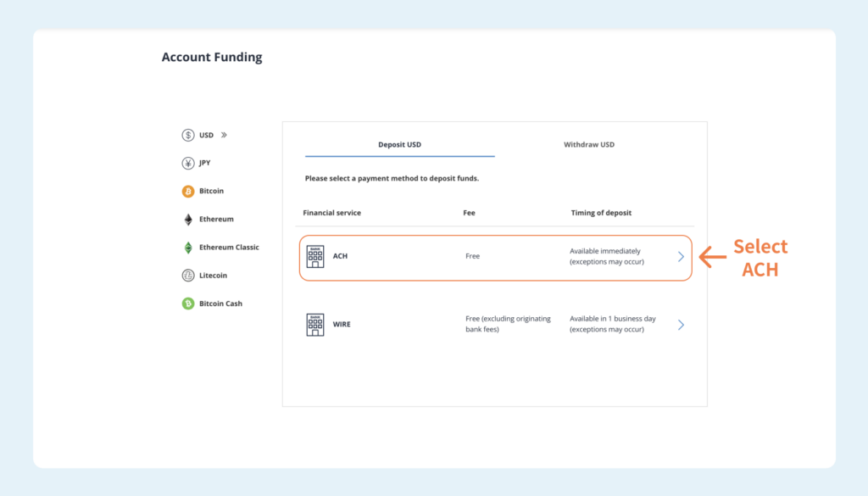Click the JPY yen icon

(x=188, y=163)
